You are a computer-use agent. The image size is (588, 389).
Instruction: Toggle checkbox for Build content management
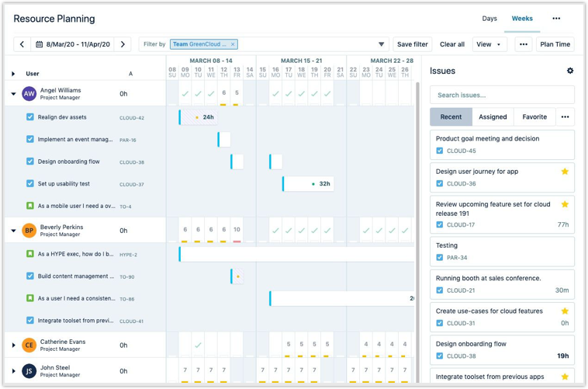30,276
